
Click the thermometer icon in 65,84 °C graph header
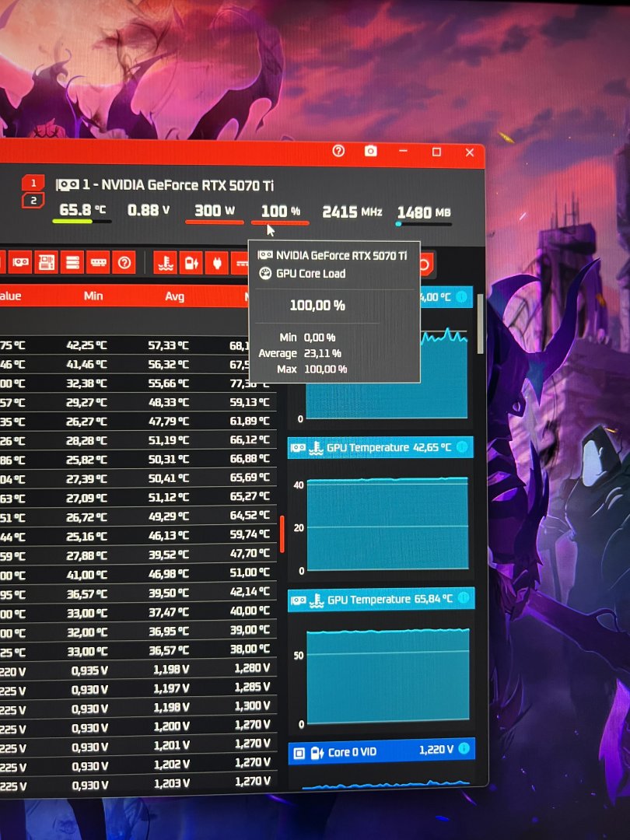tap(317, 600)
